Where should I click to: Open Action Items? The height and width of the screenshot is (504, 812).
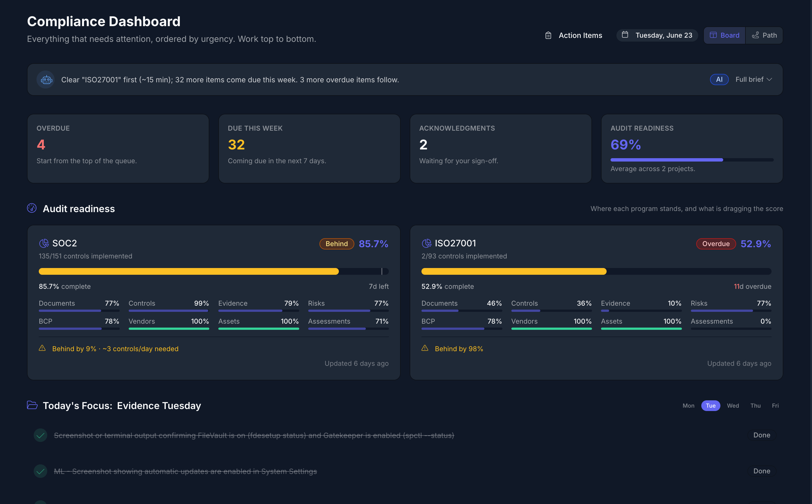point(574,35)
